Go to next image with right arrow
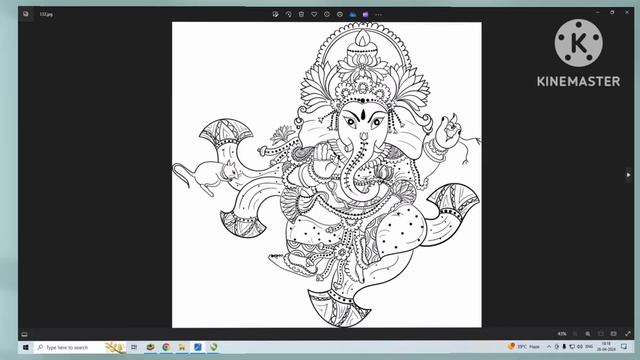This screenshot has height=360, width=640. (x=628, y=175)
